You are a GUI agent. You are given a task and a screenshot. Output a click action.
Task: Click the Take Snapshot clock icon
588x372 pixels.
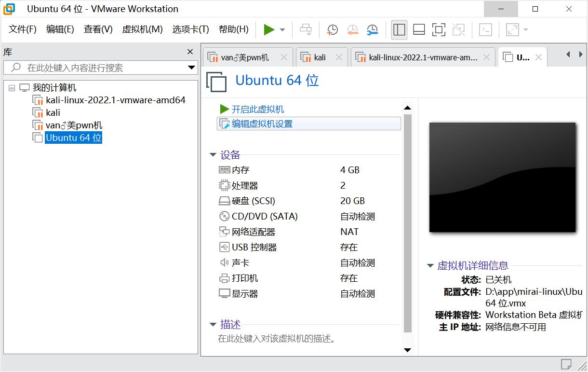pos(332,30)
